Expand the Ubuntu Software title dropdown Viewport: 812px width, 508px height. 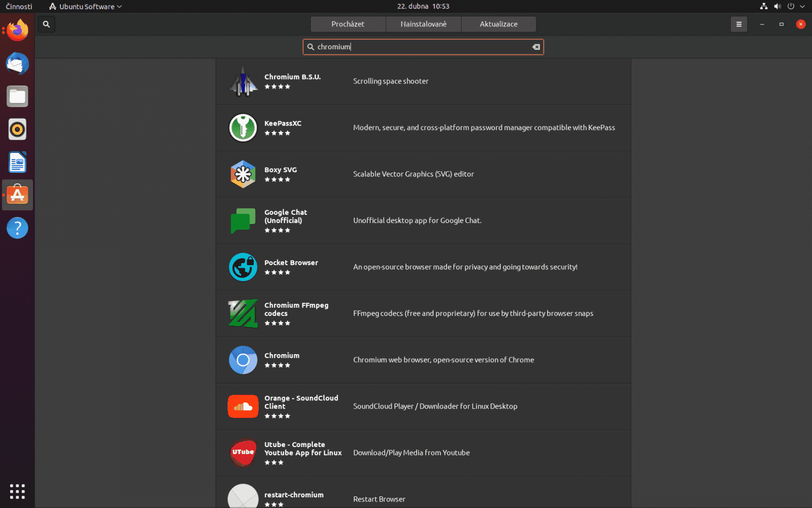[85, 6]
